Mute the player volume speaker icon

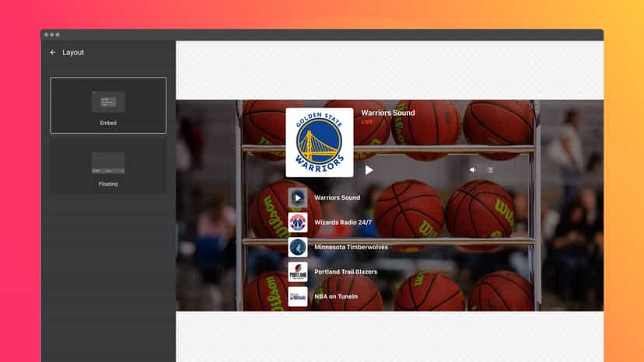(x=473, y=170)
